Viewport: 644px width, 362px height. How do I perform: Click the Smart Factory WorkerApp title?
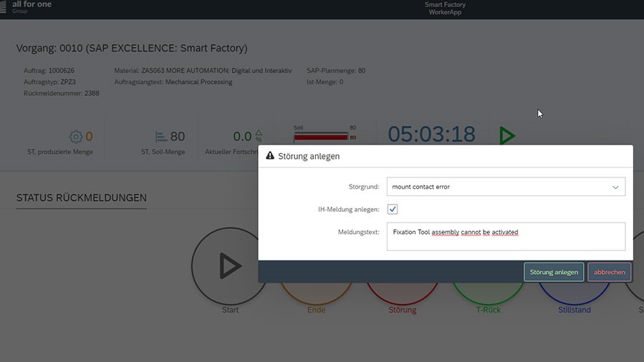pyautogui.click(x=445, y=9)
